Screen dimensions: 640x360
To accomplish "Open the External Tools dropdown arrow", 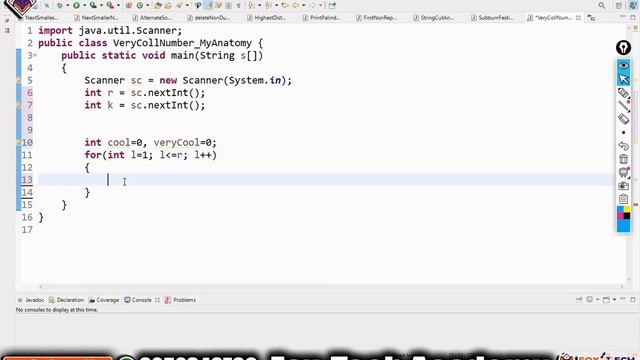I will coord(118,5).
